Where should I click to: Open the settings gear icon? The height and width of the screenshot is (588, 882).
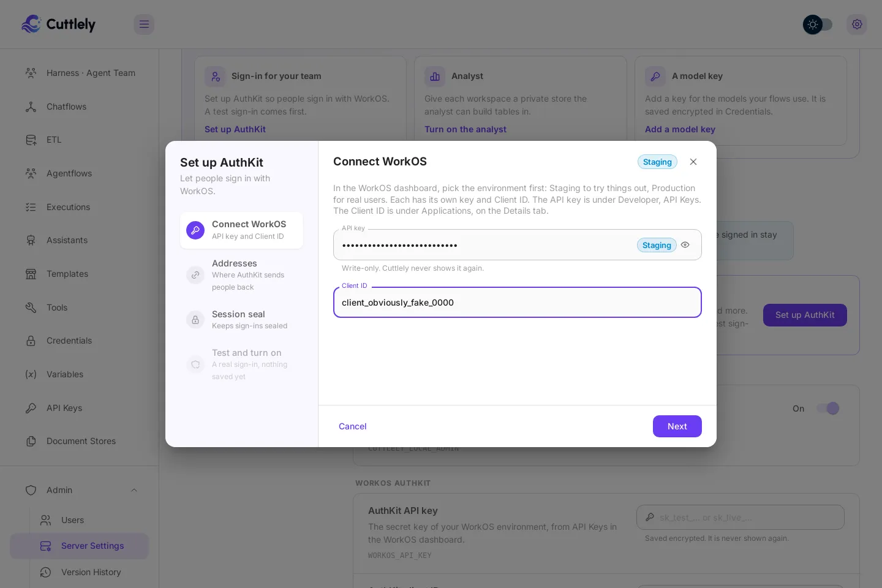point(857,24)
